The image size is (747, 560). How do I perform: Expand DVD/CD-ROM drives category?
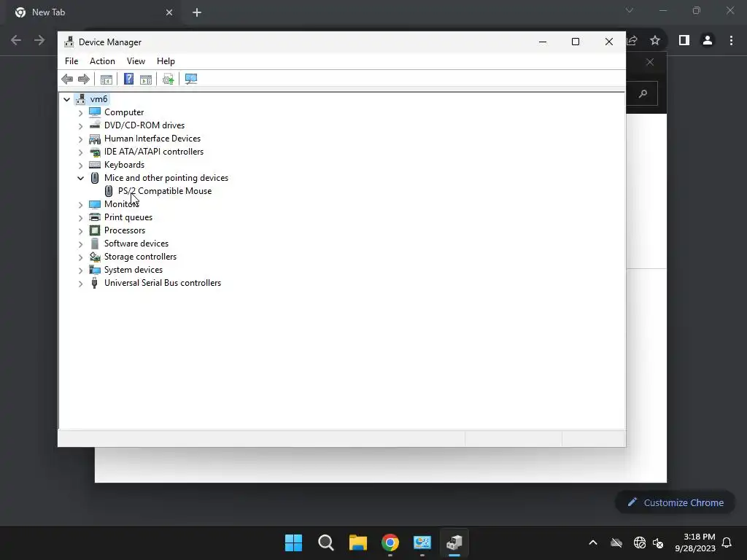pos(80,126)
